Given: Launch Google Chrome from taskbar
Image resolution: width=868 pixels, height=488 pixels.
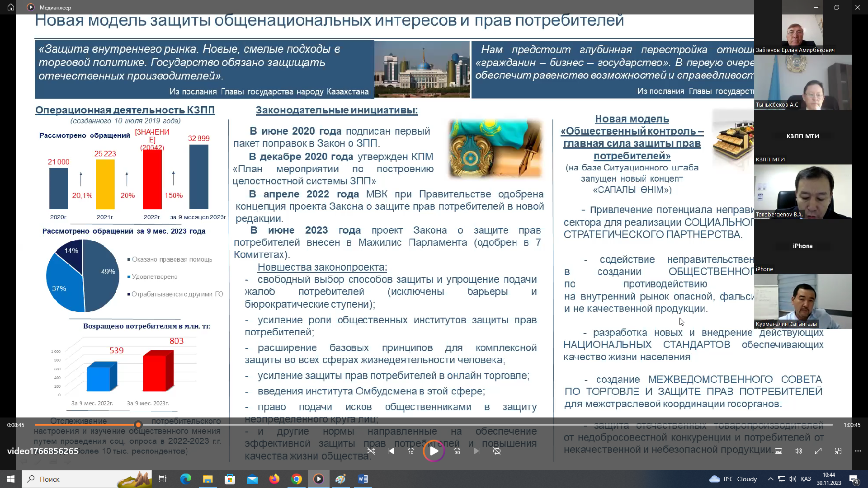Looking at the screenshot, I should tap(297, 479).
